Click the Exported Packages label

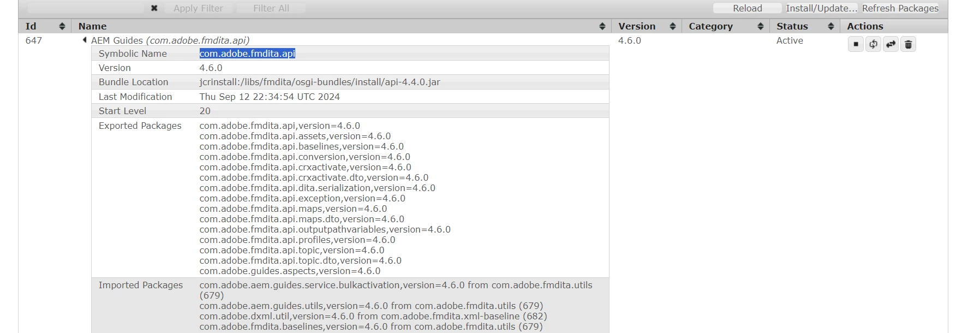140,126
